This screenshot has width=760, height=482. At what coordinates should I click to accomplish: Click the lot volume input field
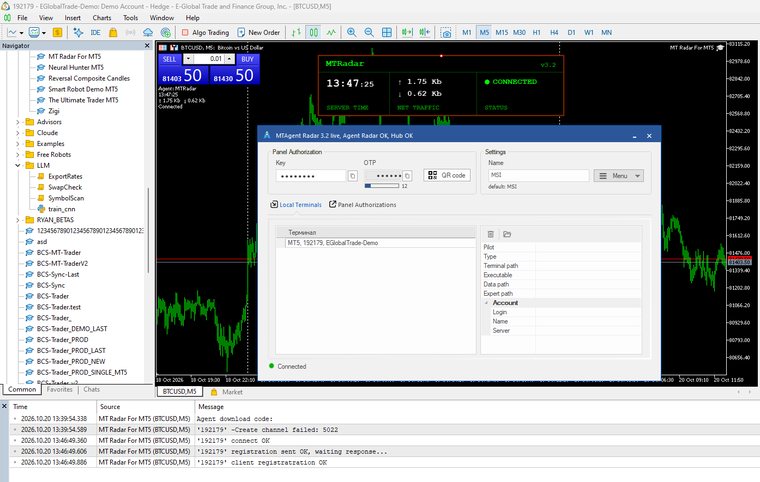(x=209, y=59)
